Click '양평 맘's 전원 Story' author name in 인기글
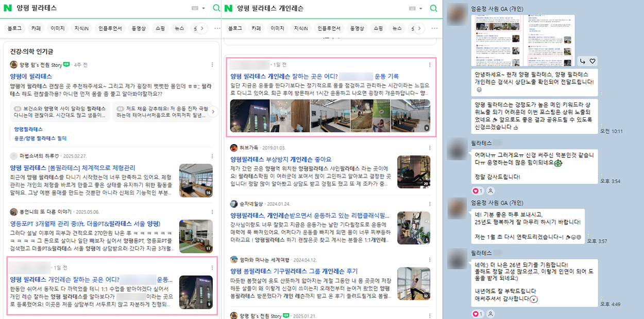The image size is (644, 319). pos(41,65)
